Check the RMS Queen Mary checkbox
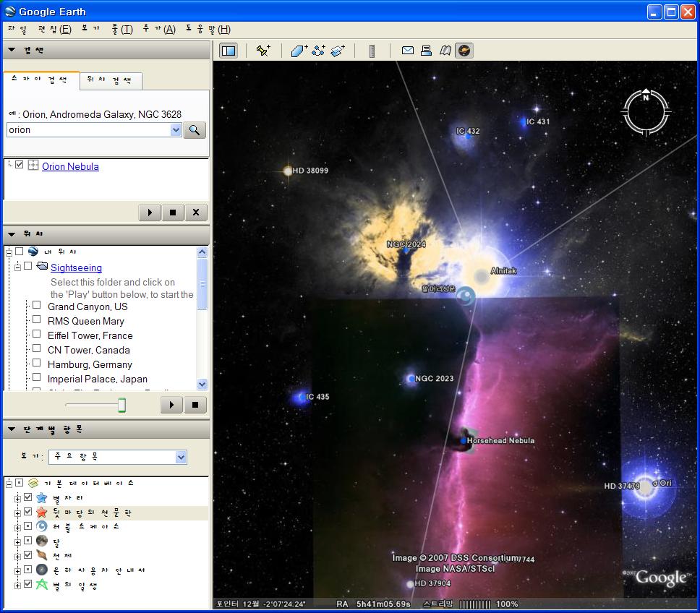The height and width of the screenshot is (613, 700). 37,320
